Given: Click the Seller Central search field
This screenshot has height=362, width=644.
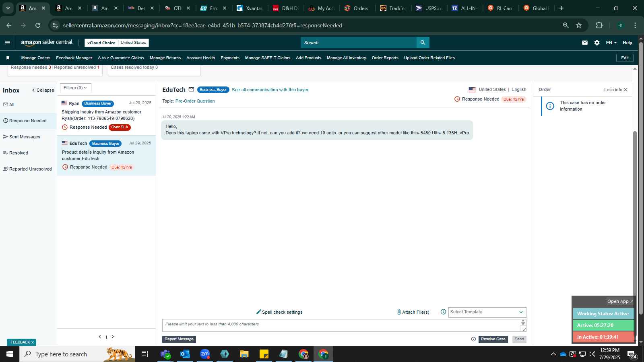Looking at the screenshot, I should pos(358,43).
